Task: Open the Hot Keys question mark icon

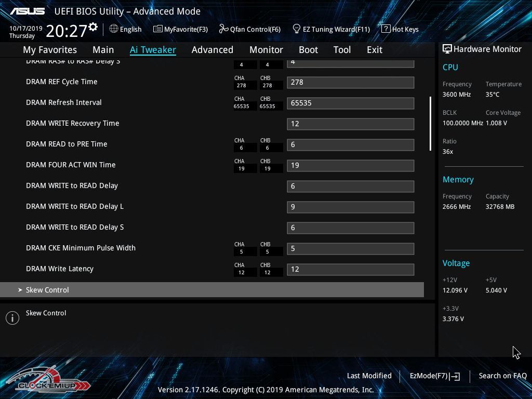Action: pyautogui.click(x=385, y=29)
